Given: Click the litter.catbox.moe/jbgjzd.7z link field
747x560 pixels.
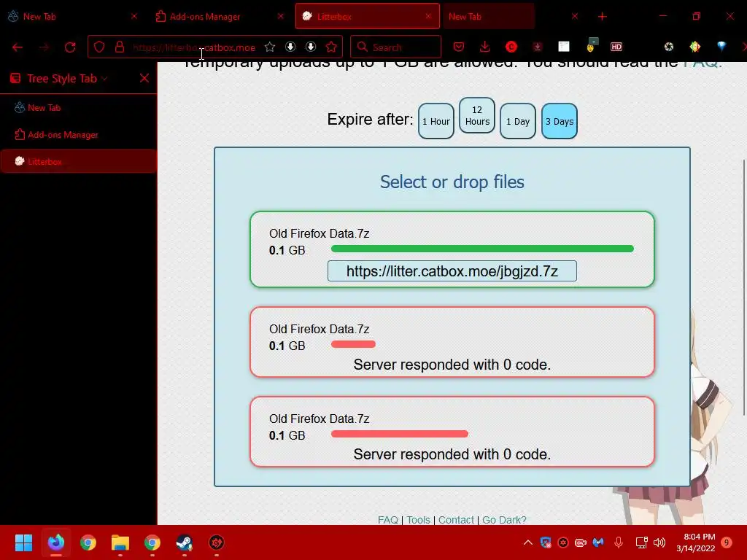Looking at the screenshot, I should pos(452,271).
